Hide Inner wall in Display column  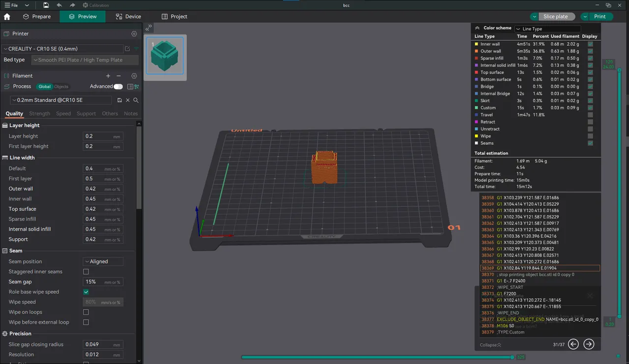(x=590, y=44)
